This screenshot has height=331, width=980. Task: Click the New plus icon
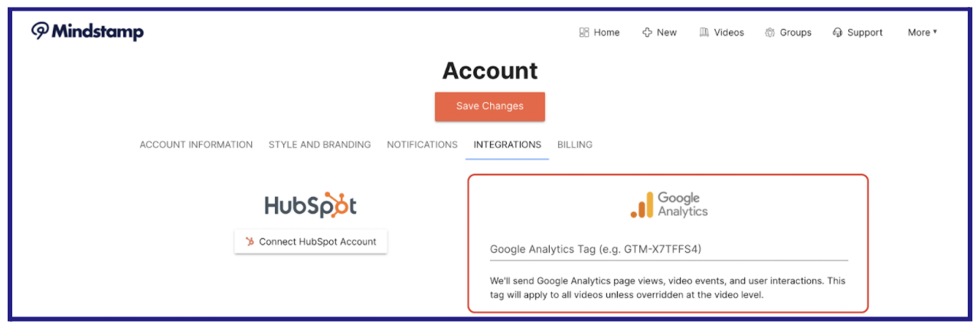647,32
